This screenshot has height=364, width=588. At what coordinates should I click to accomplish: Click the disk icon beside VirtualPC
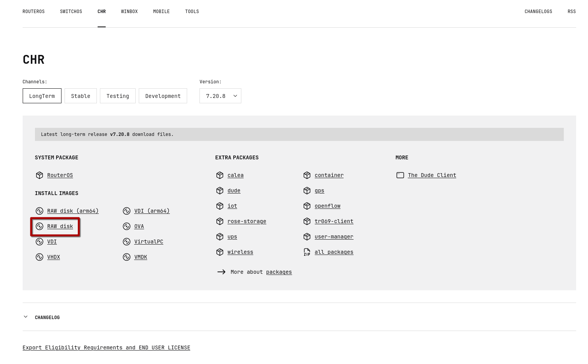pos(126,242)
